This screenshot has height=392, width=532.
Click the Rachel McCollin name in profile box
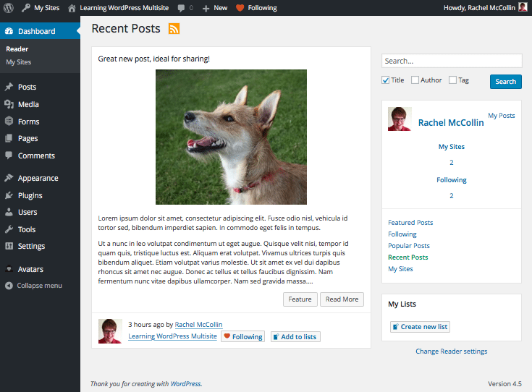451,123
